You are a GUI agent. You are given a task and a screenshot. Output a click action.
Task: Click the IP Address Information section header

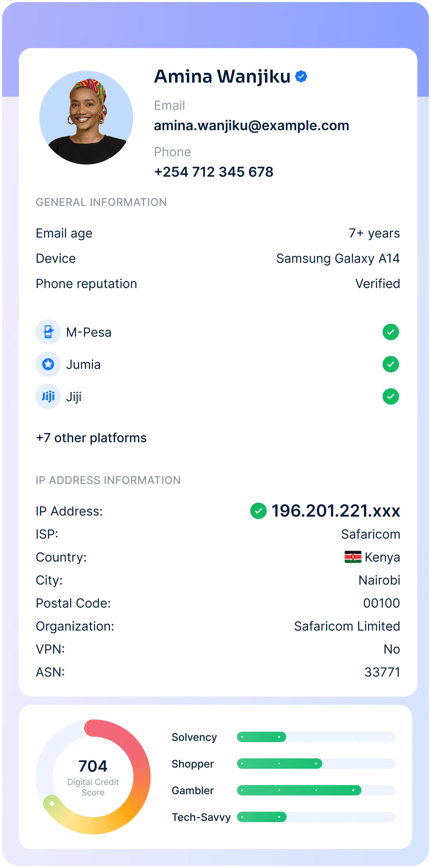[x=108, y=480]
